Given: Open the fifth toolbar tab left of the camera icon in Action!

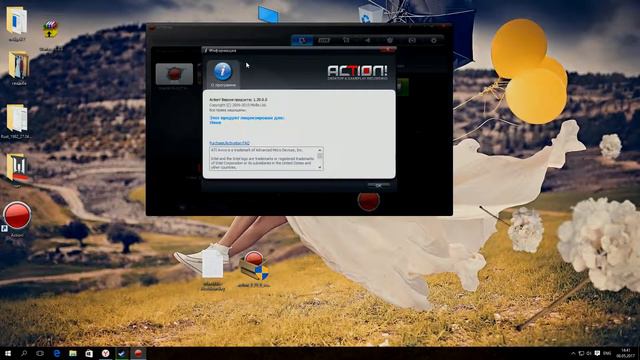Looking at the screenshot, I should pos(390,40).
